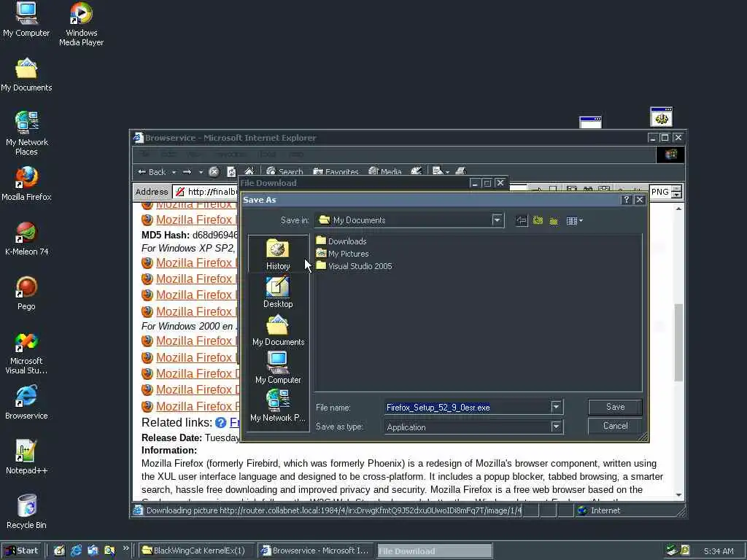Select Desktop in Save As places bar

coord(278,292)
